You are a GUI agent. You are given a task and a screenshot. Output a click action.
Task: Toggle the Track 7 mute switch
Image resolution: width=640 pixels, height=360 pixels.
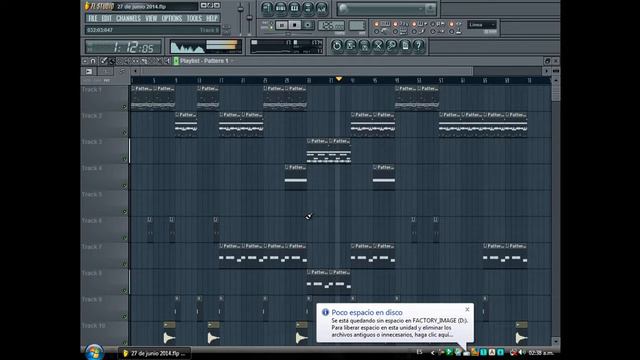[x=124, y=264]
